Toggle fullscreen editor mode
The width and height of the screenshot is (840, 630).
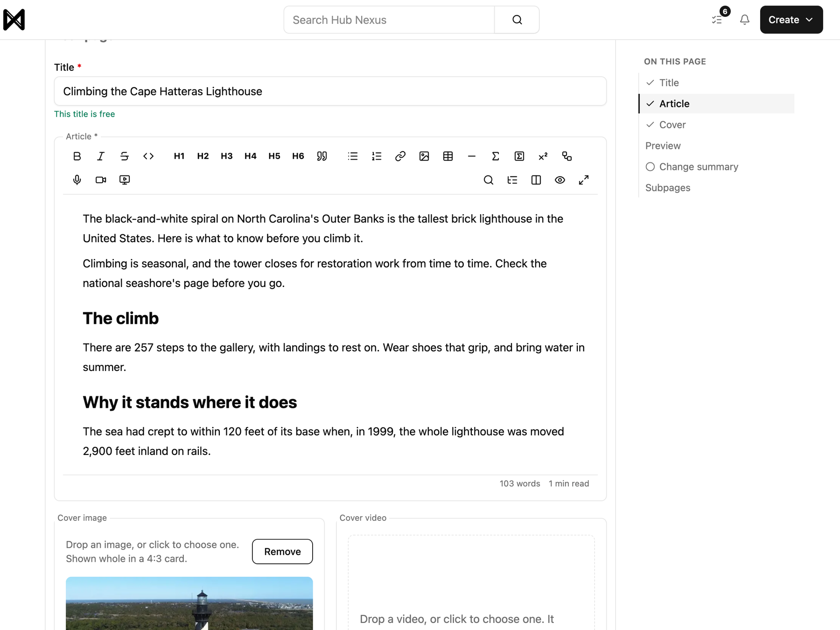tap(584, 180)
